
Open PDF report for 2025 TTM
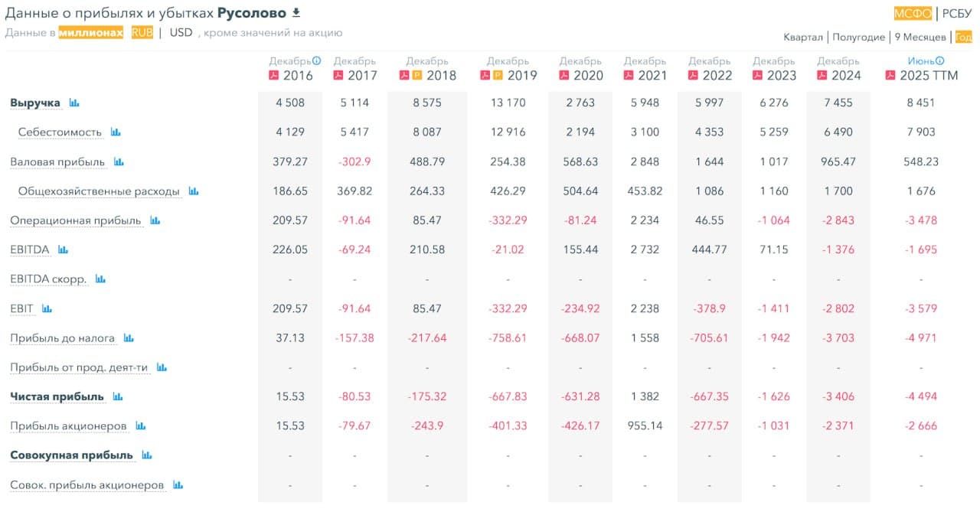[890, 75]
